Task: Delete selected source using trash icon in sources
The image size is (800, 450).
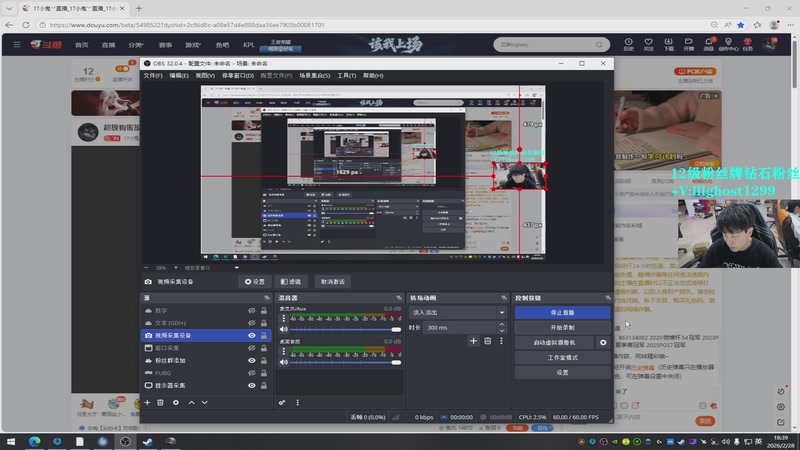Action: pos(160,403)
